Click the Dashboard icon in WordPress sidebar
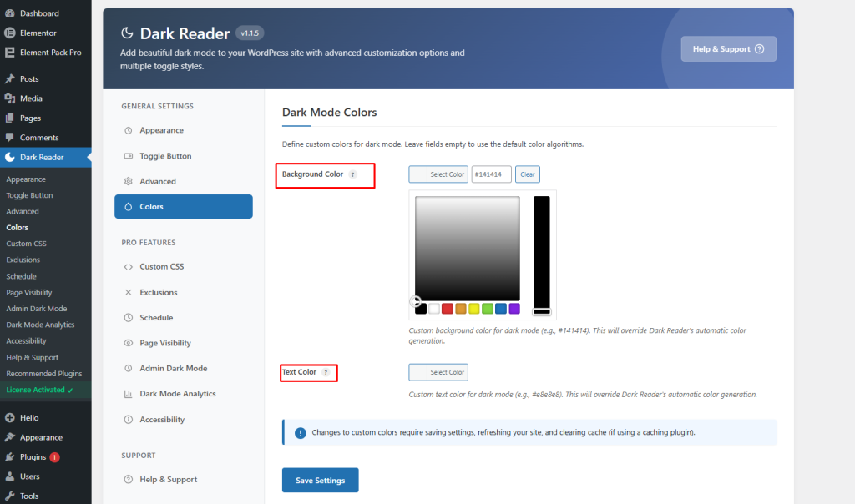 pos(10,13)
